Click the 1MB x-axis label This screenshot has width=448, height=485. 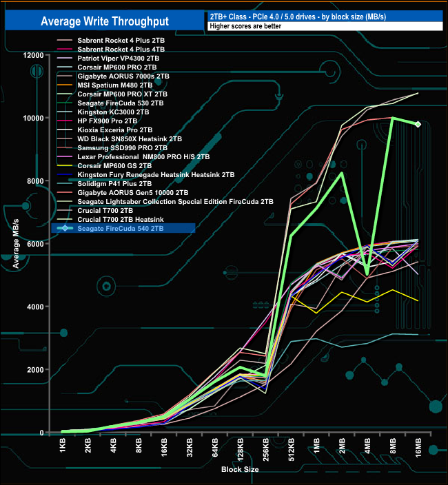tap(316, 446)
